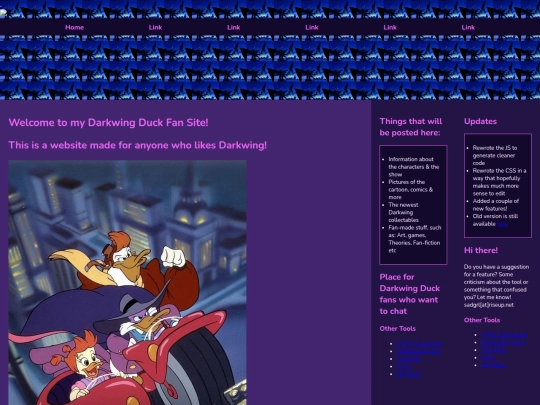
Task: Click 'Rewrote the CSS' update item
Action: pos(499,182)
